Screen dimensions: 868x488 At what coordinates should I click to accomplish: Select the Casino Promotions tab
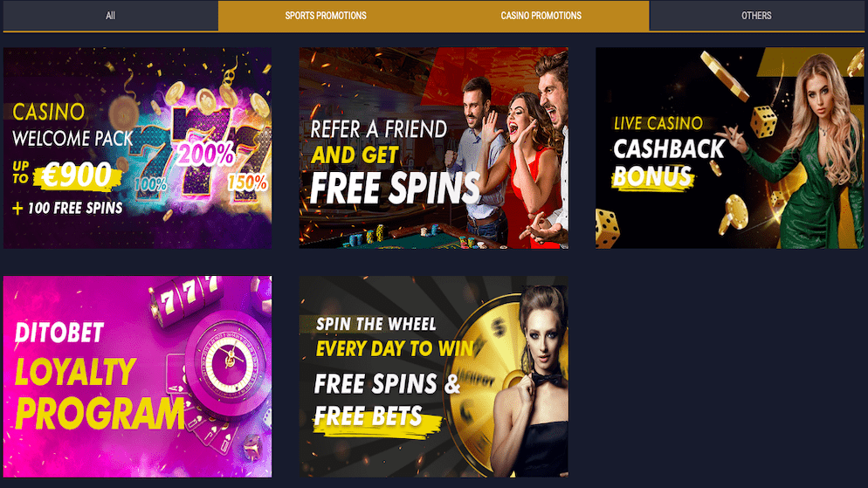click(x=541, y=16)
